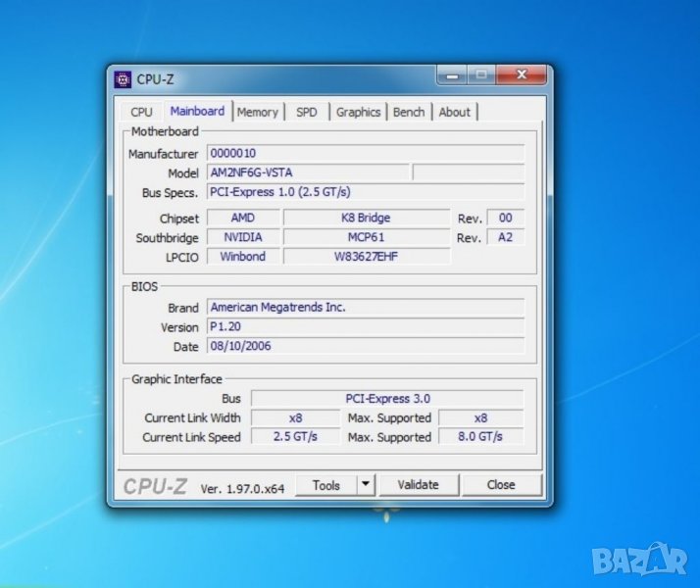700x588 pixels.
Task: Click the Graphic Interface Bus PCI-Express 3.0 field
Action: coord(387,398)
